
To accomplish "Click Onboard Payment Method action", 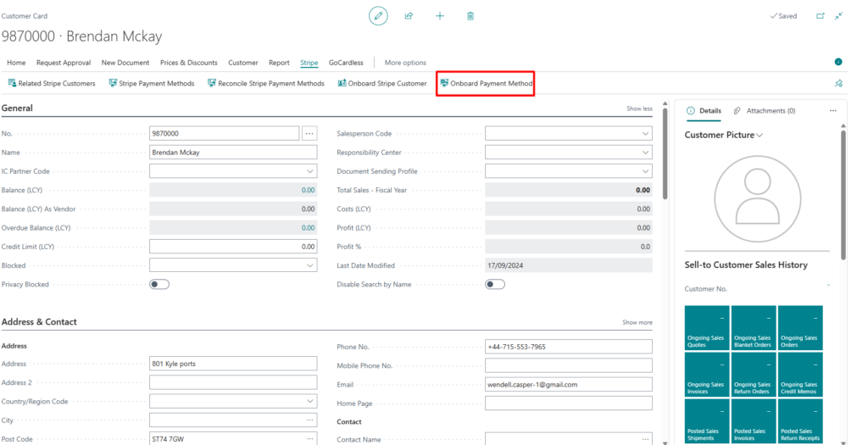I will click(x=486, y=84).
